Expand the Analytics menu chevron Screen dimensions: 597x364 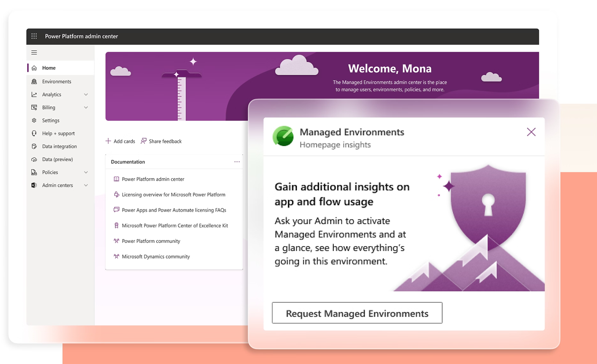(x=86, y=94)
